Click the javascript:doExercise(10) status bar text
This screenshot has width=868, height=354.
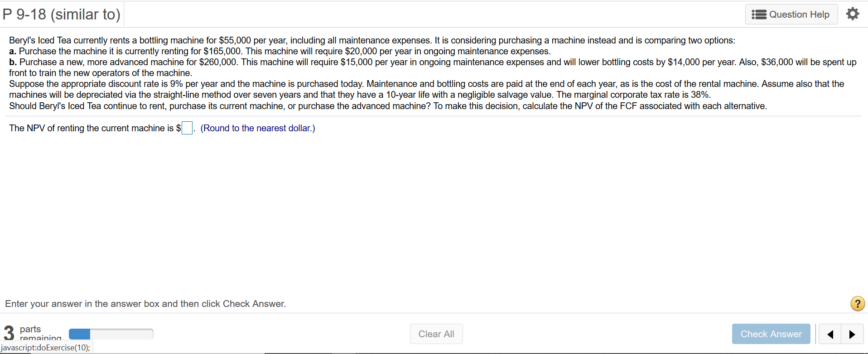tap(46, 348)
